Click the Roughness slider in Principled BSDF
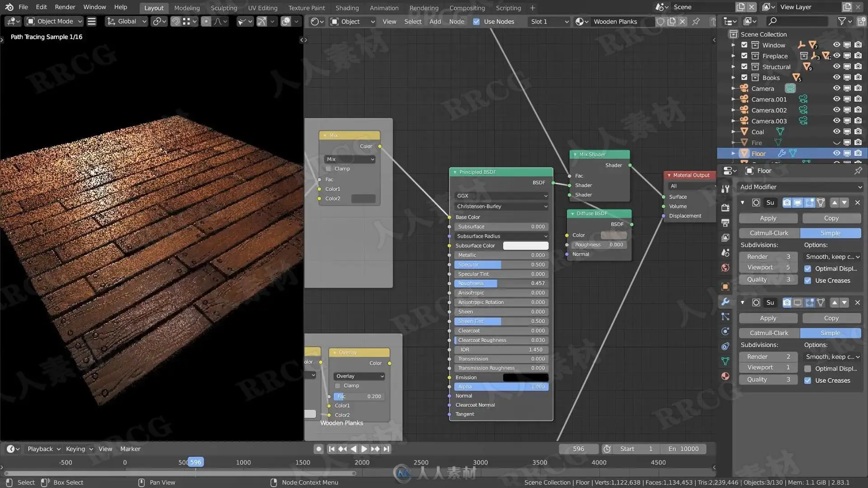This screenshot has width=868, height=488. pos(501,283)
